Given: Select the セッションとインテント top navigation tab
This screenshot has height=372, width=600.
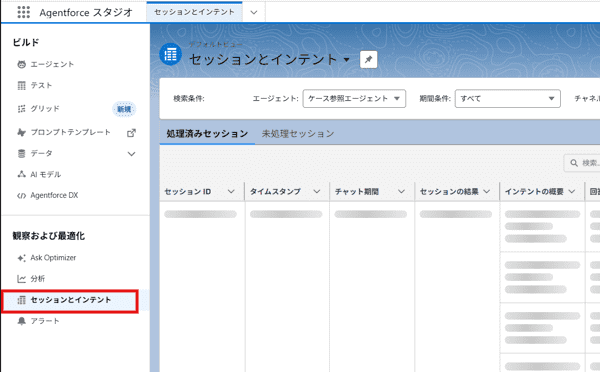Looking at the screenshot, I should coord(194,12).
